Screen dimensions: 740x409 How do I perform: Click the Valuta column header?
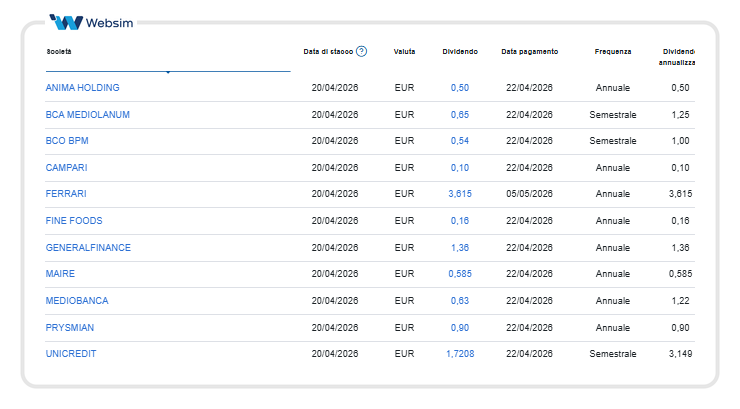tap(404, 51)
